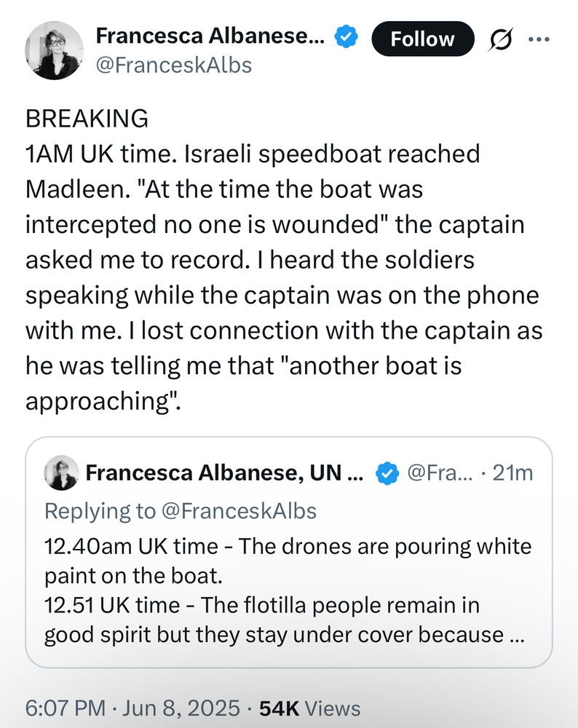578x728 pixels.
Task: Click the main author's profile avatar
Action: pos(55,50)
